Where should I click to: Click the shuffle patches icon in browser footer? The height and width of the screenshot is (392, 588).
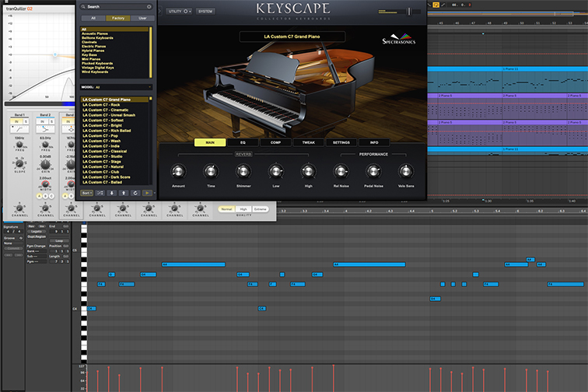(x=100, y=193)
